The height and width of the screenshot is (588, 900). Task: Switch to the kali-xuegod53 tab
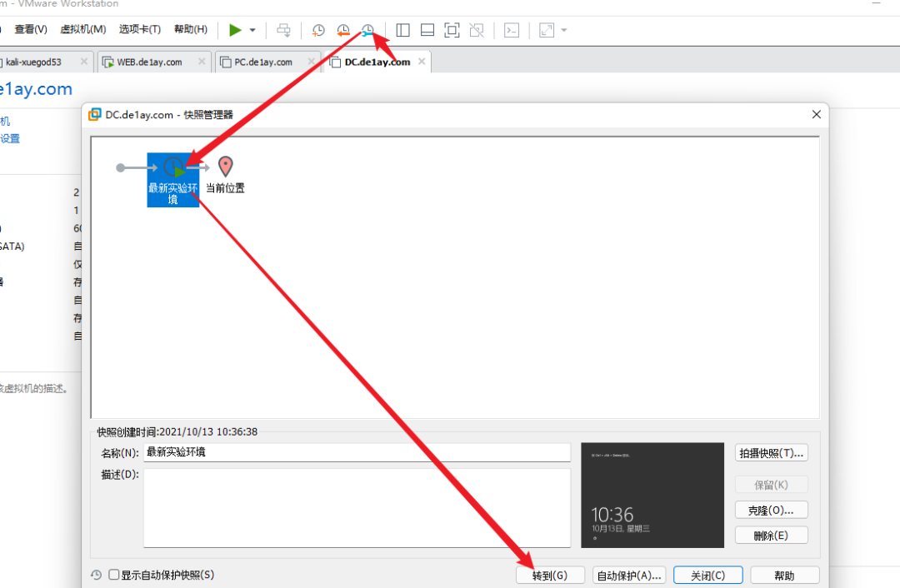pos(33,62)
